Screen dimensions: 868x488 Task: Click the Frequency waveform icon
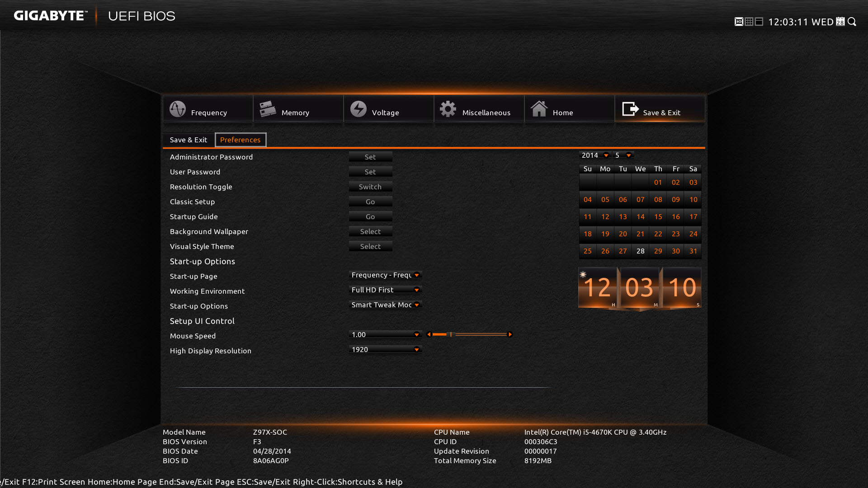pos(178,109)
